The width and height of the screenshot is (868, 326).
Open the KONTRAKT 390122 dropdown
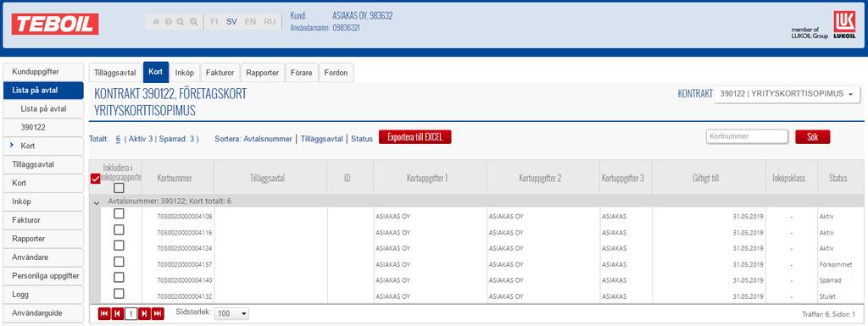[787, 94]
